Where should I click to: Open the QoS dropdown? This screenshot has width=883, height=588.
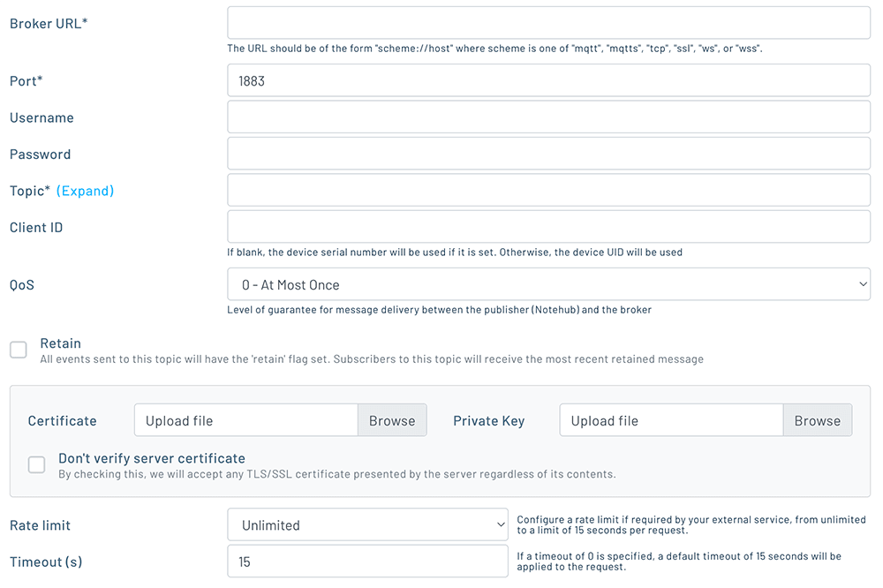[x=548, y=284]
